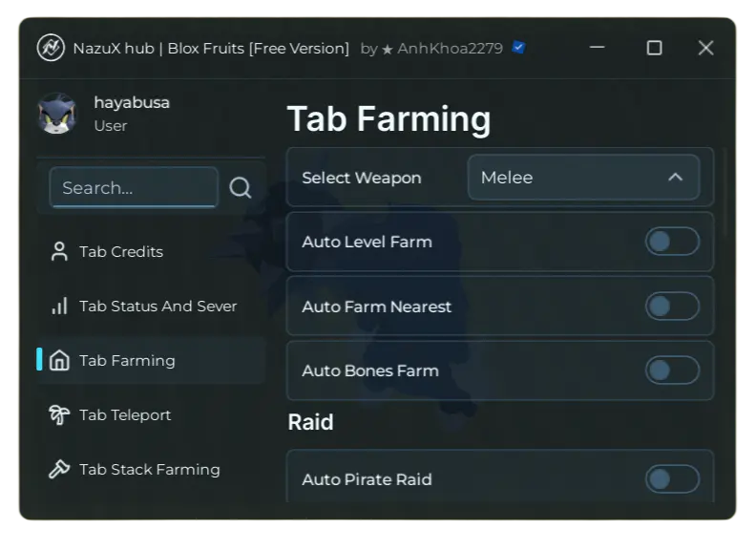Focus the Search input field
The height and width of the screenshot is (551, 756).
point(134,187)
